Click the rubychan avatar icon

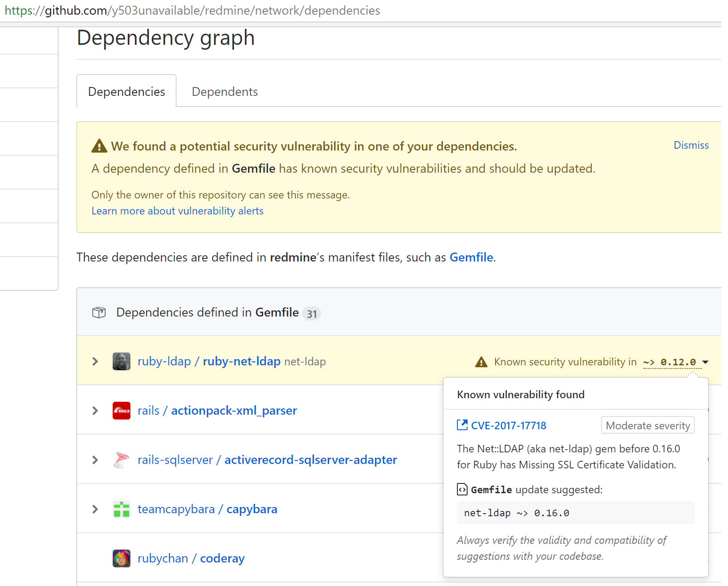[x=122, y=558]
